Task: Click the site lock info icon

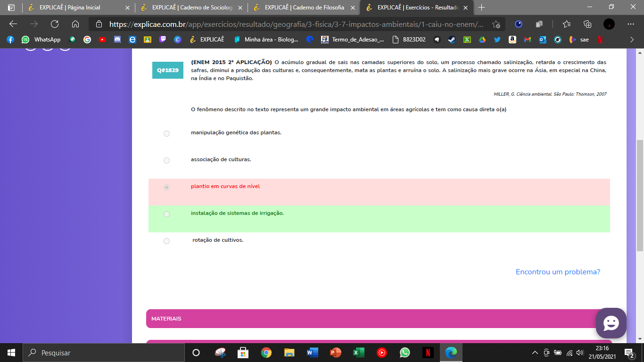Action: pos(99,24)
